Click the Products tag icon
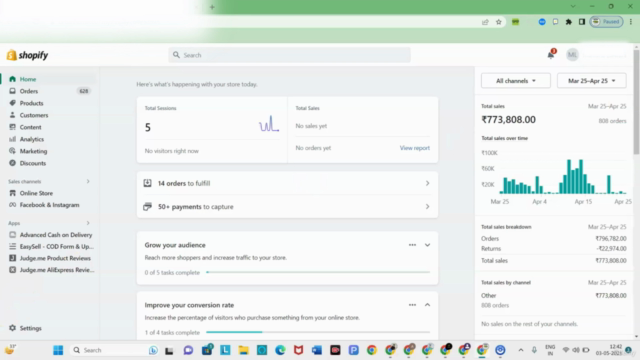Screen dimensions: 640x360 [x=12, y=103]
